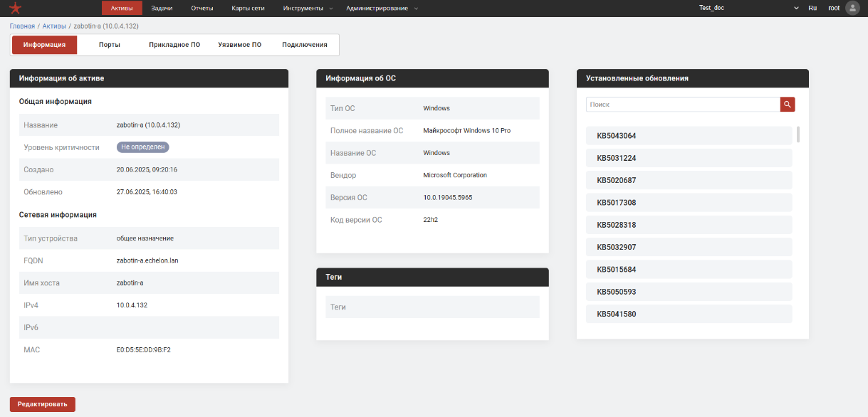Click the red star logo icon
This screenshot has width=868, height=417.
pos(16,8)
